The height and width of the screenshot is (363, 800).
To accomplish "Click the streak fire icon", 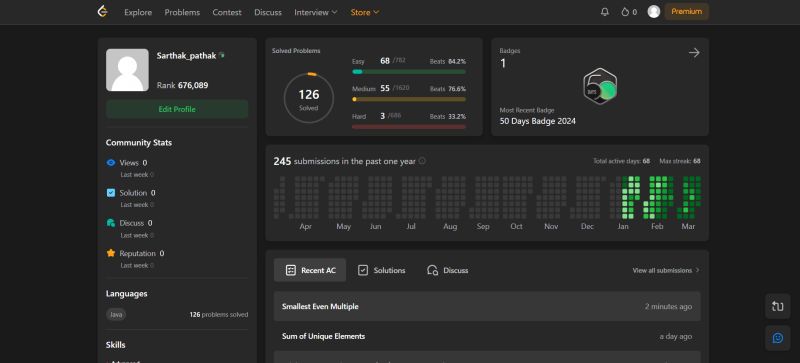I will tap(625, 12).
